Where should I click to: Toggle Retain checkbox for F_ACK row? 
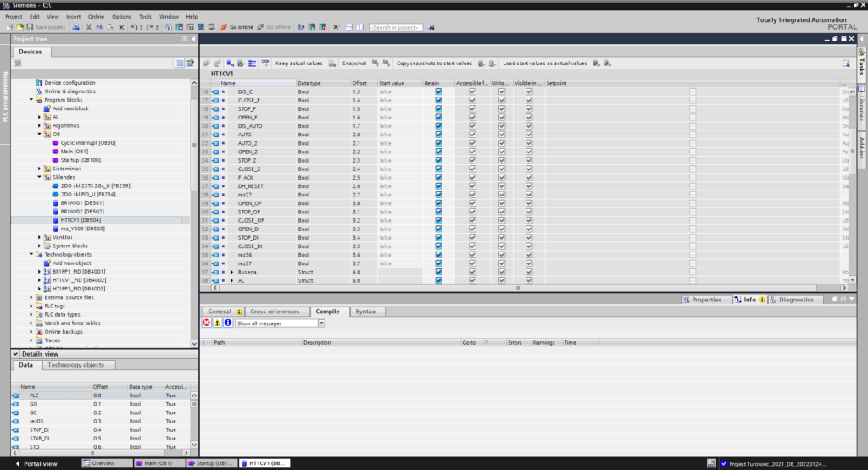438,178
